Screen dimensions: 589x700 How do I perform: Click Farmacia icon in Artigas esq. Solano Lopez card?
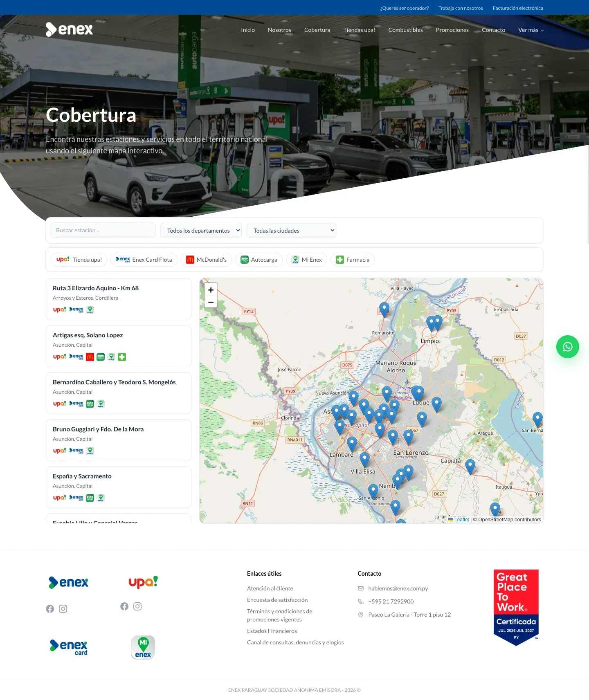click(122, 357)
